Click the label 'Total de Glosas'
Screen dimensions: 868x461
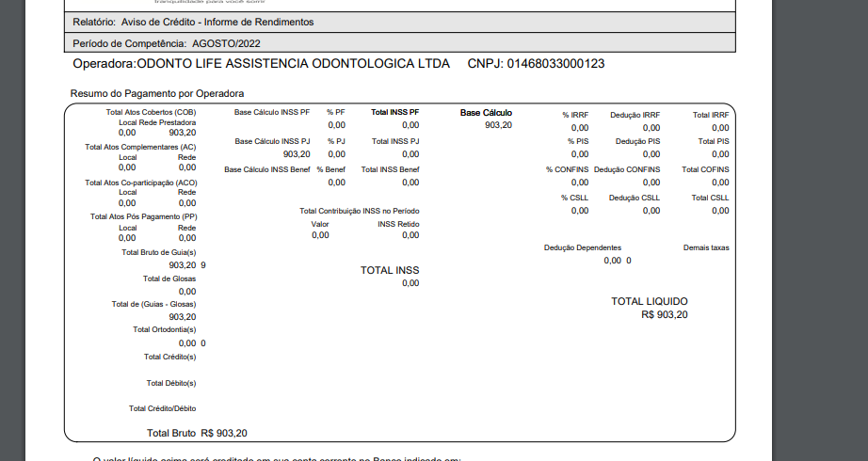click(169, 278)
